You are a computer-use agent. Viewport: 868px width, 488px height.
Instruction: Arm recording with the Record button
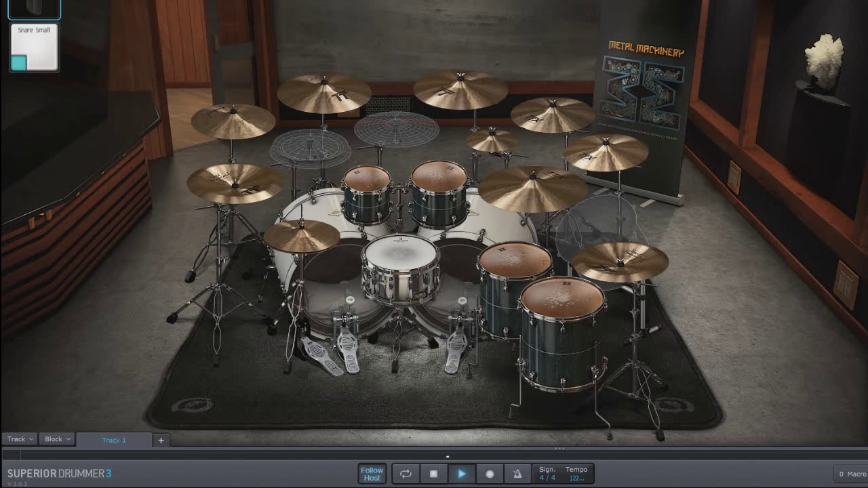490,474
